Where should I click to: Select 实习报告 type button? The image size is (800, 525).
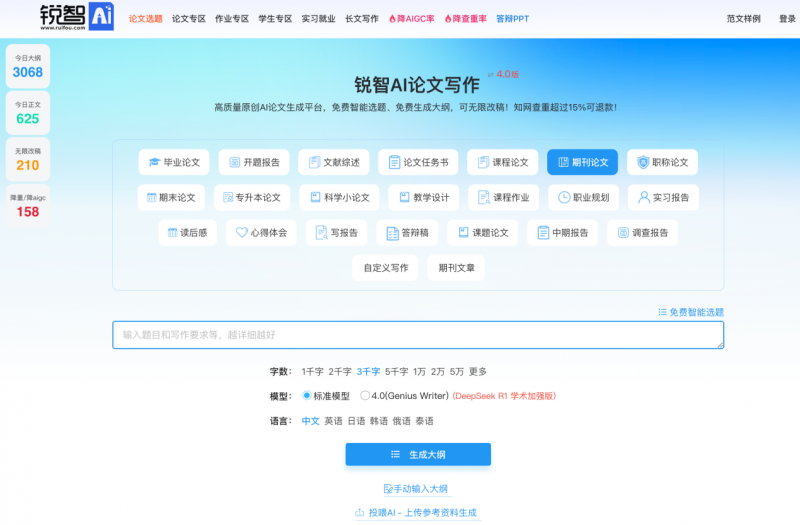[x=664, y=197]
